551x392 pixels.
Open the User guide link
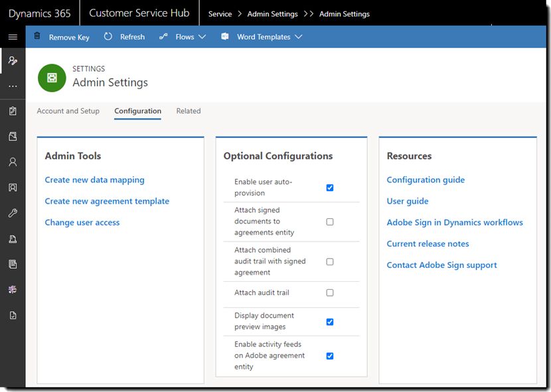(408, 201)
